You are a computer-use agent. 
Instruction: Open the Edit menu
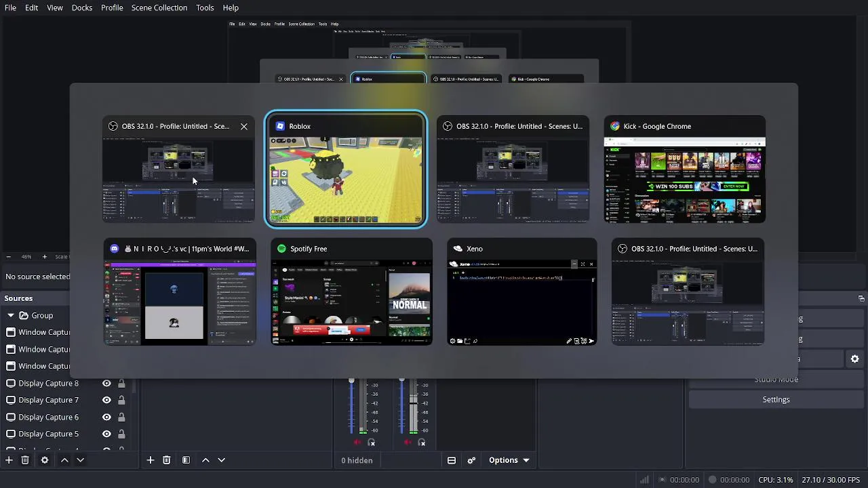[32, 7]
